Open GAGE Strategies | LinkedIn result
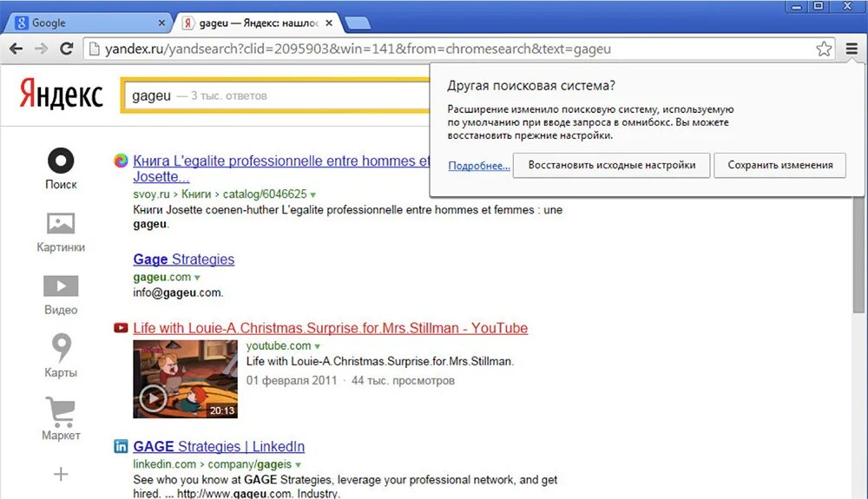 point(219,446)
